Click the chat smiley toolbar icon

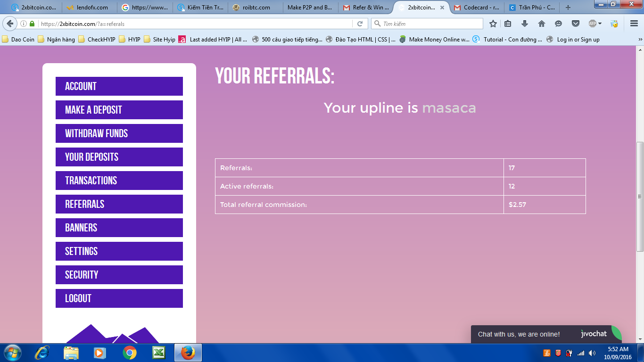point(558,24)
